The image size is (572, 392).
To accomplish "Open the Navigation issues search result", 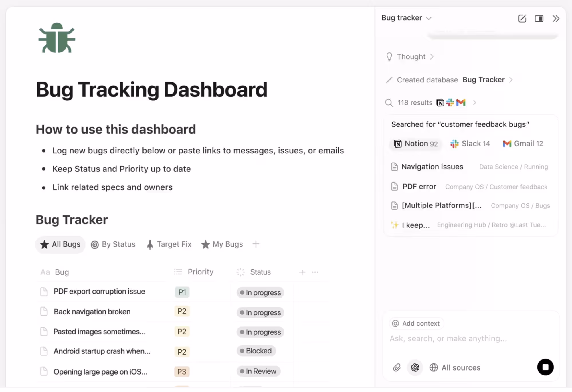I will 432,167.
